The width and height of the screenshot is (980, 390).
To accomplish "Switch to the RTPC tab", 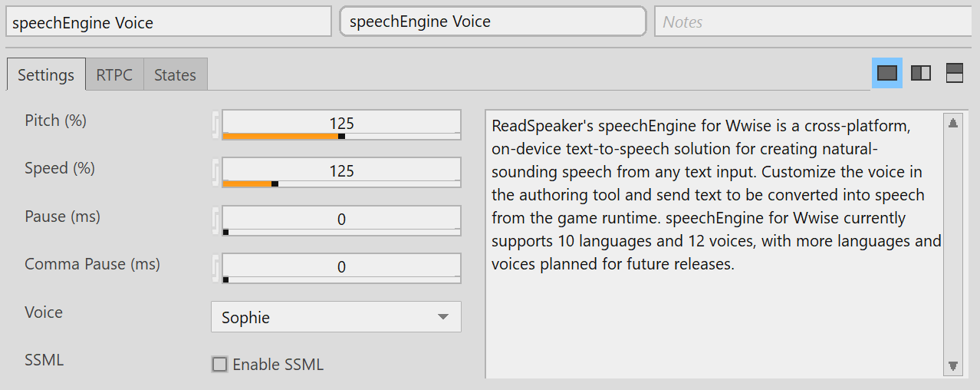I will click(114, 75).
